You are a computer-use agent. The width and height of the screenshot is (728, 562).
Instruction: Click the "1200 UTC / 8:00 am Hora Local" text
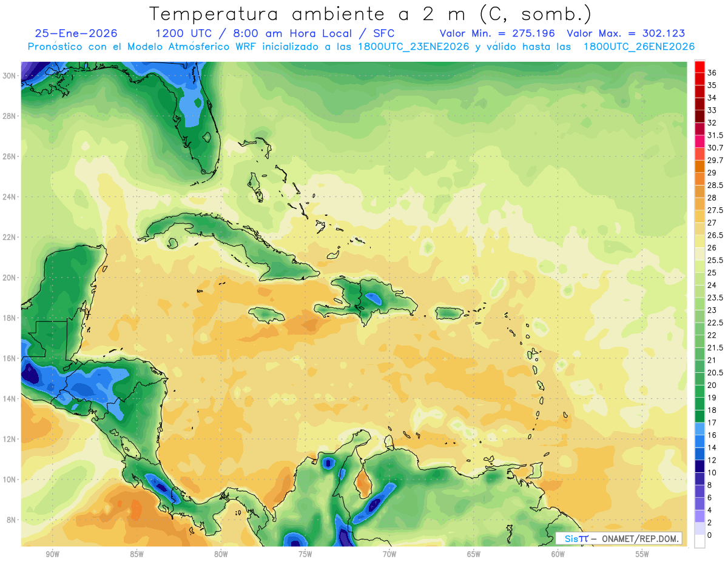[x=254, y=33]
